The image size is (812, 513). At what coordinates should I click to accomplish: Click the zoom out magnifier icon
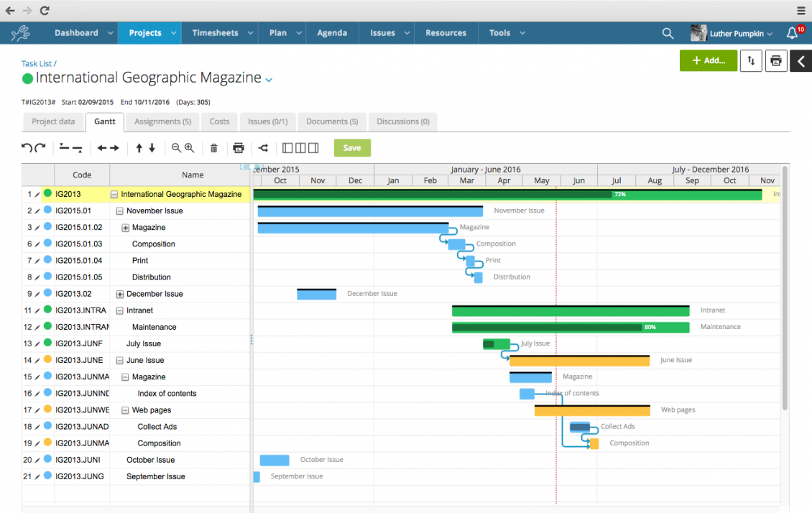pyautogui.click(x=176, y=148)
